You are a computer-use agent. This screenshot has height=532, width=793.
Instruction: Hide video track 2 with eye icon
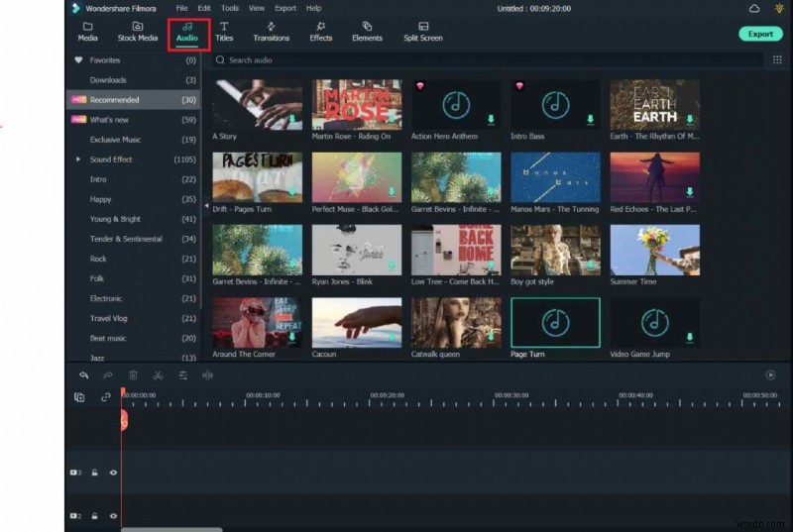point(113,516)
